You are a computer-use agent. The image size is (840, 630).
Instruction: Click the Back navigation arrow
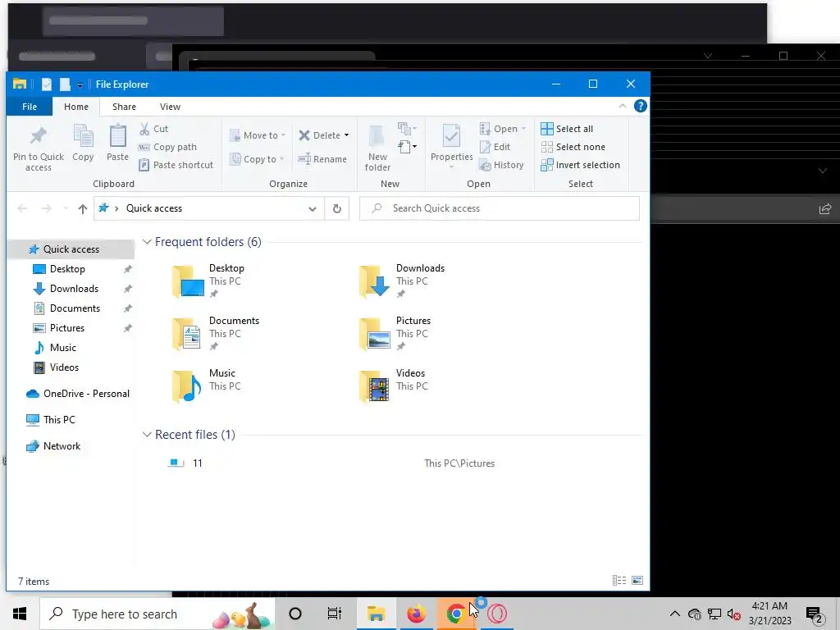22,208
